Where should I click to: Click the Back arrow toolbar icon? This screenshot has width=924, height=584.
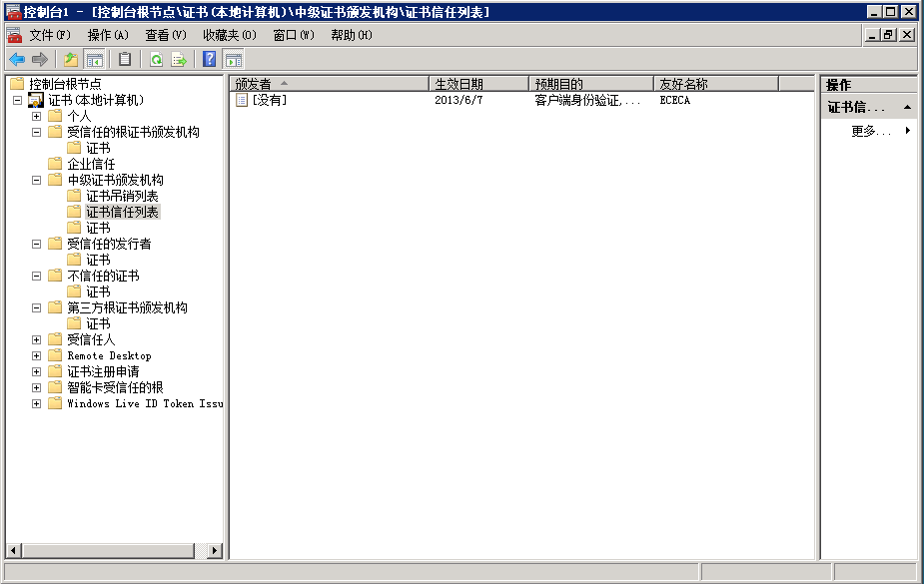click(17, 60)
